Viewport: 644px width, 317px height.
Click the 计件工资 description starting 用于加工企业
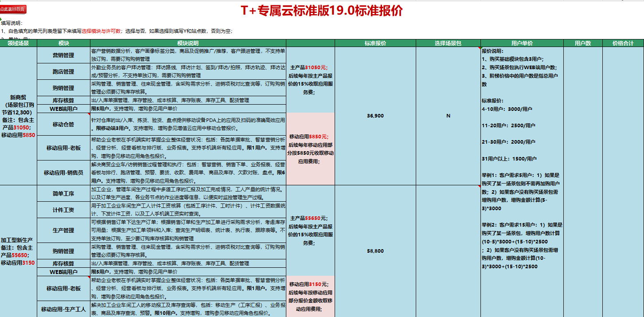pos(188,210)
